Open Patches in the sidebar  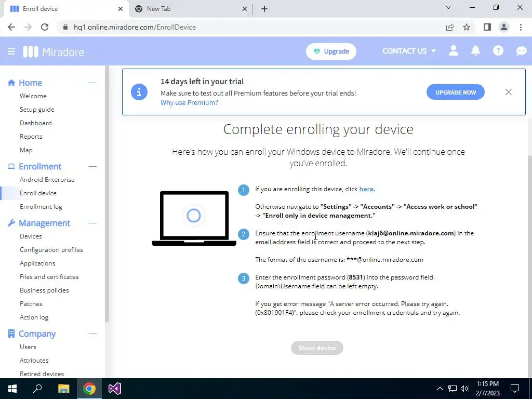pyautogui.click(x=31, y=304)
